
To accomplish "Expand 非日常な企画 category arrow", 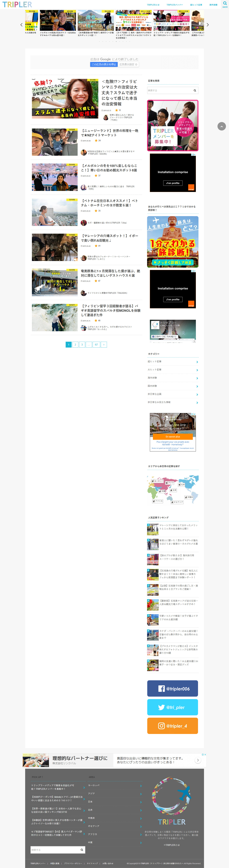I will pyautogui.click(x=197, y=394).
